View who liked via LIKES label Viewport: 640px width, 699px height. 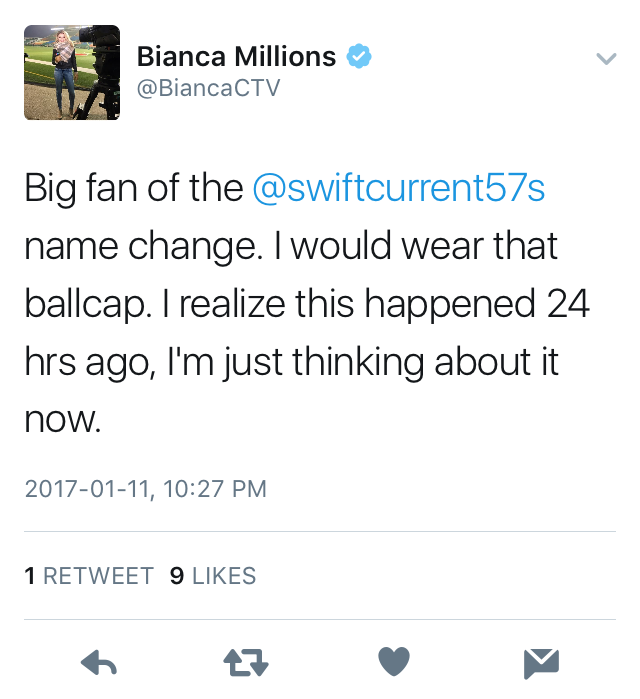[x=224, y=576]
